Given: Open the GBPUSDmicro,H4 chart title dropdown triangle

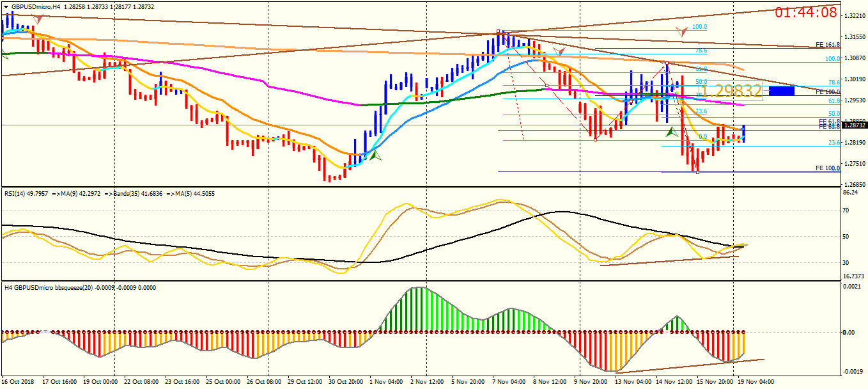Looking at the screenshot, I should tap(5, 6).
